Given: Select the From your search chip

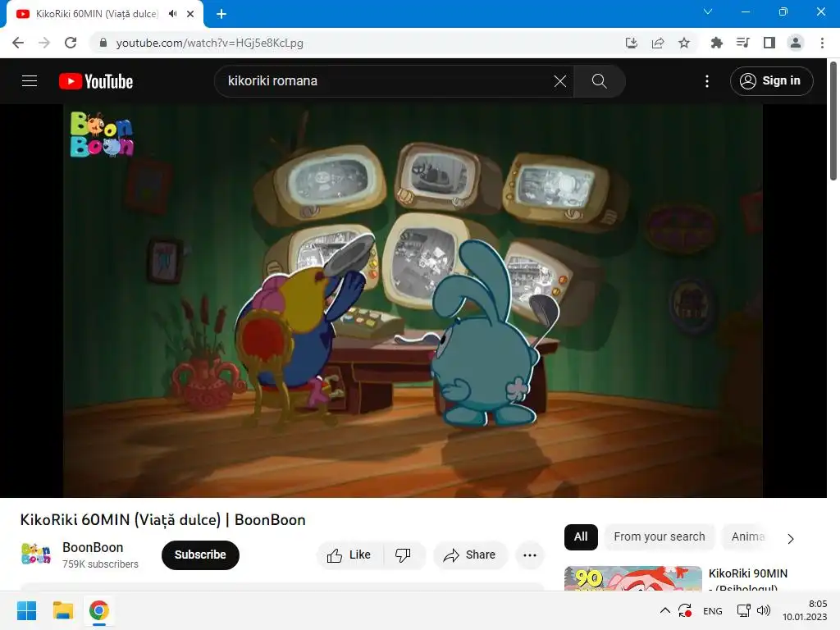Looking at the screenshot, I should 660,536.
